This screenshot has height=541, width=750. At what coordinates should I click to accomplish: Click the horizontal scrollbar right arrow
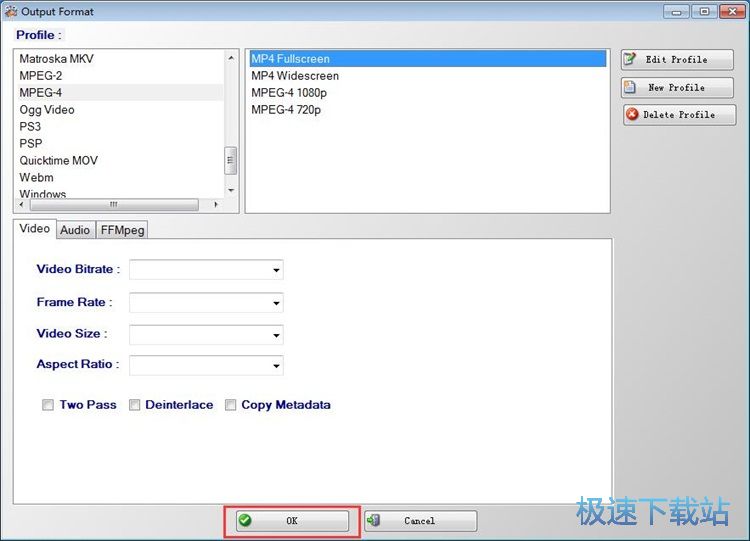[x=216, y=205]
